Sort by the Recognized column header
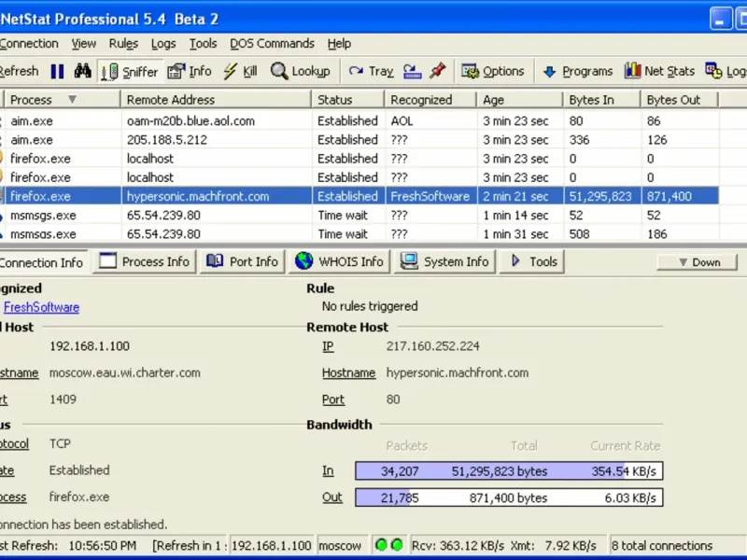Screen dimensions: 747x560 (x=430, y=100)
